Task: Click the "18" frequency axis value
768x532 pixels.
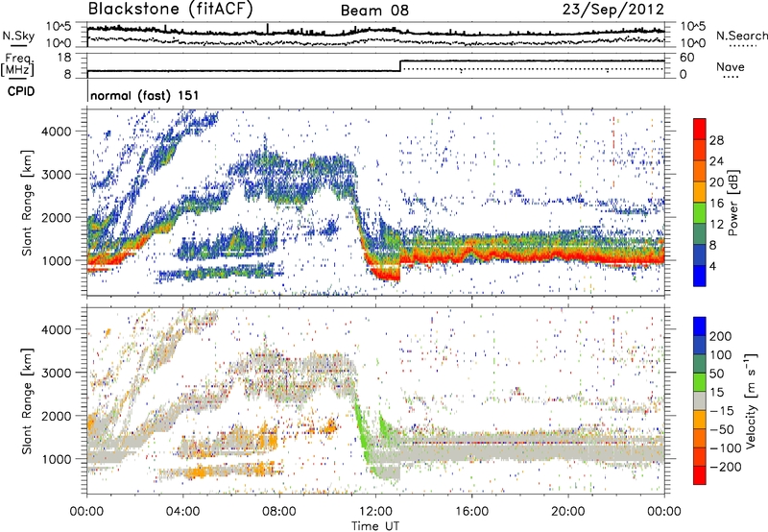Action: click(64, 58)
